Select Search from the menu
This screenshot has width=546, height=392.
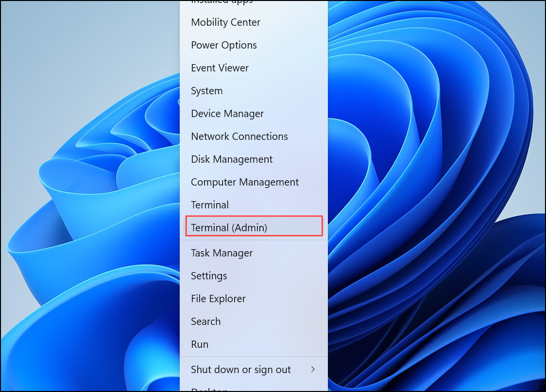pyautogui.click(x=205, y=322)
